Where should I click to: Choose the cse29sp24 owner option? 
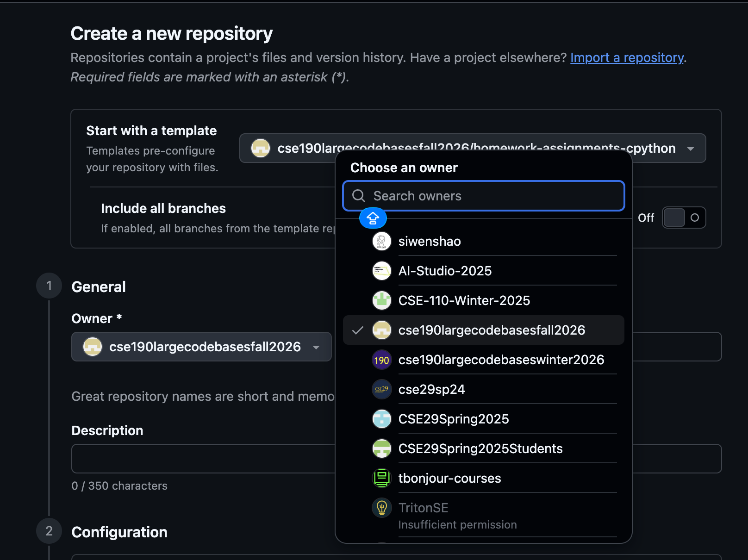484,390
